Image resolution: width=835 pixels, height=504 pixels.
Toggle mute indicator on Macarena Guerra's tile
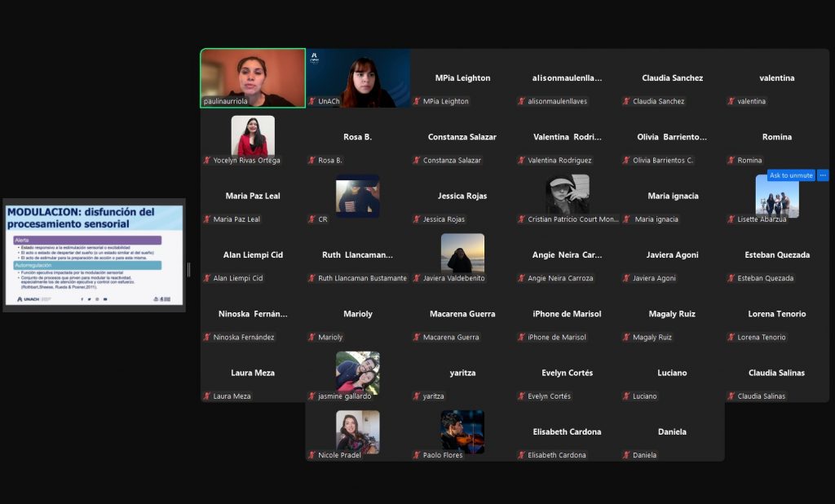[x=417, y=338]
